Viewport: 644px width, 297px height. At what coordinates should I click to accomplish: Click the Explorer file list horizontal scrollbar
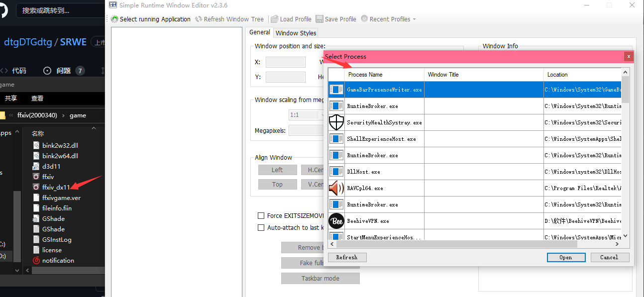coord(67,271)
